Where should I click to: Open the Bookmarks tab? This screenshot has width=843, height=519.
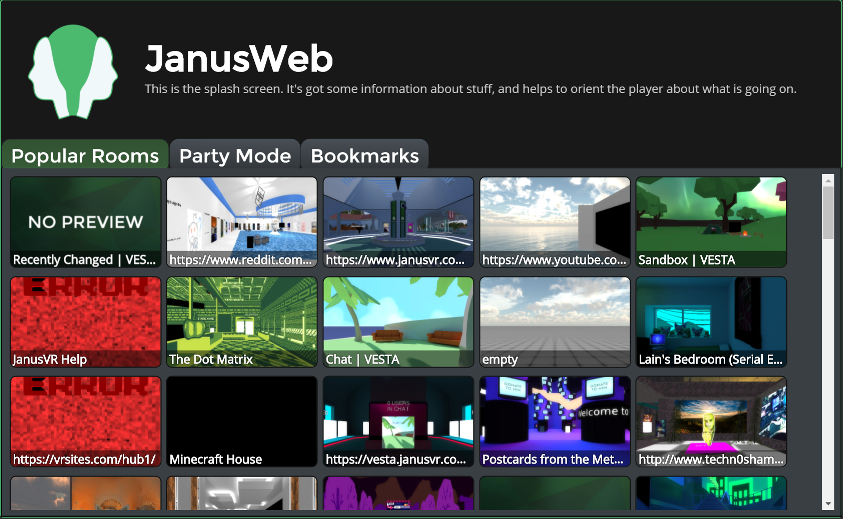coord(365,155)
